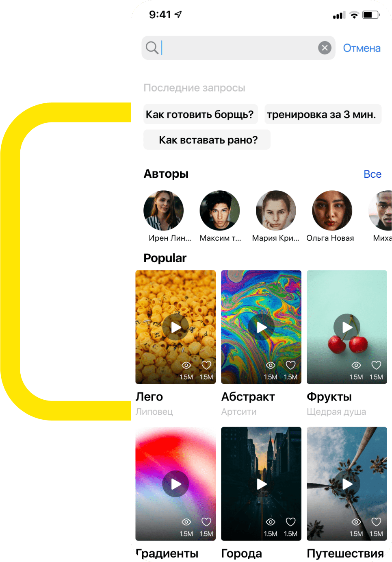Tap Отмена to cancel search
This screenshot has height=562, width=392.
362,48
